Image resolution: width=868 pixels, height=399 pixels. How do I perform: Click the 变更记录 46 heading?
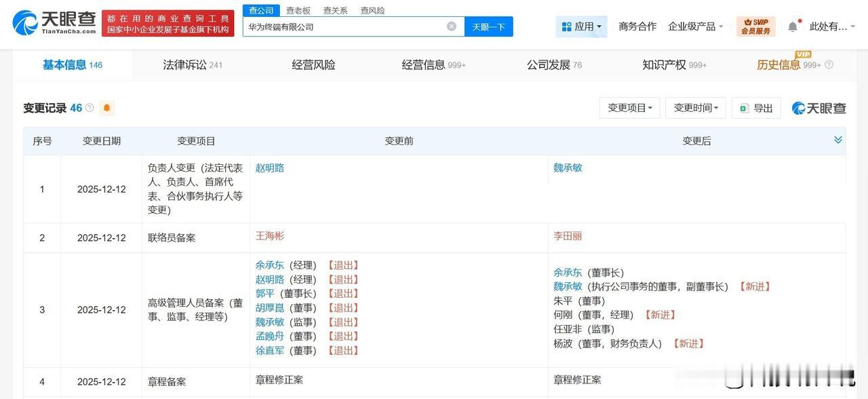[53, 108]
